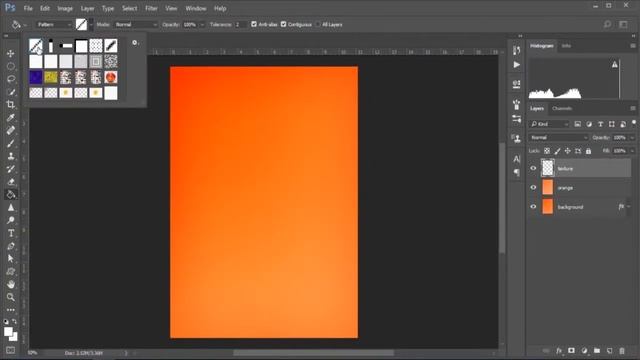Open the fill source Pattern dropdown
This screenshot has height=360, width=640.
coord(54,24)
